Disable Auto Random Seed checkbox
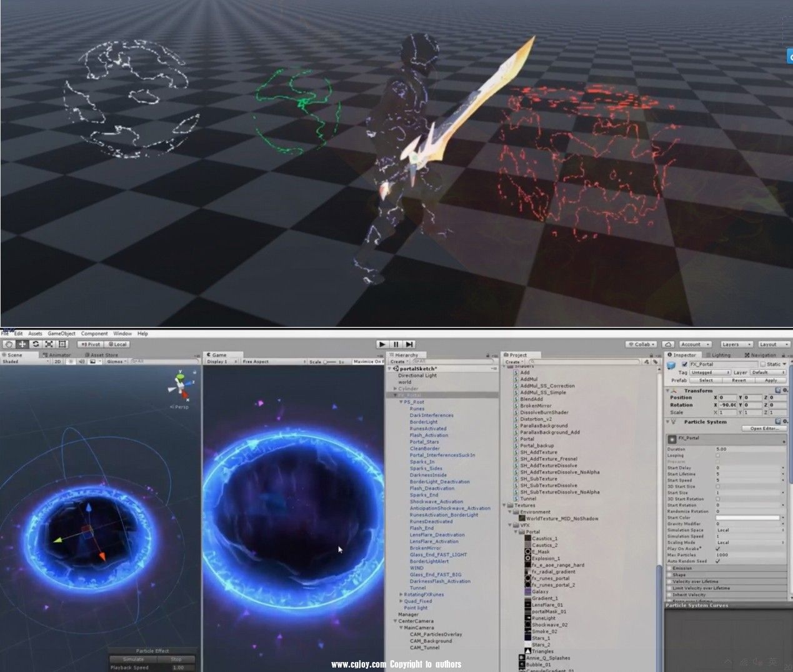This screenshot has height=672, width=793. click(717, 561)
